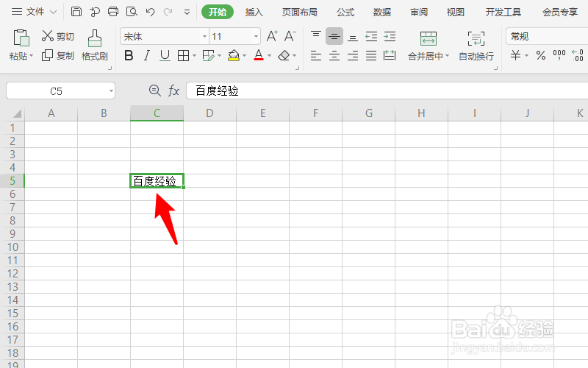The width and height of the screenshot is (588, 368).
Task: Open the quick access toolbar customize arrow
Action: pyautogui.click(x=187, y=13)
